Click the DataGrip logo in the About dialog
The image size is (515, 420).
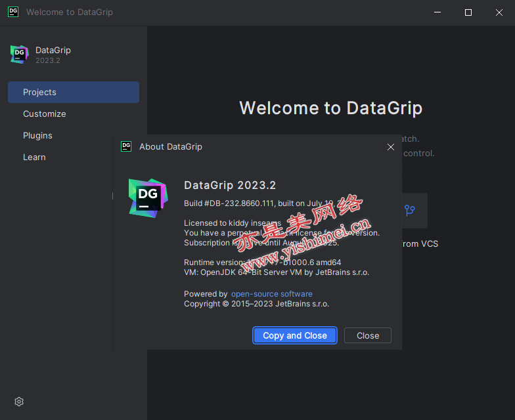148,198
